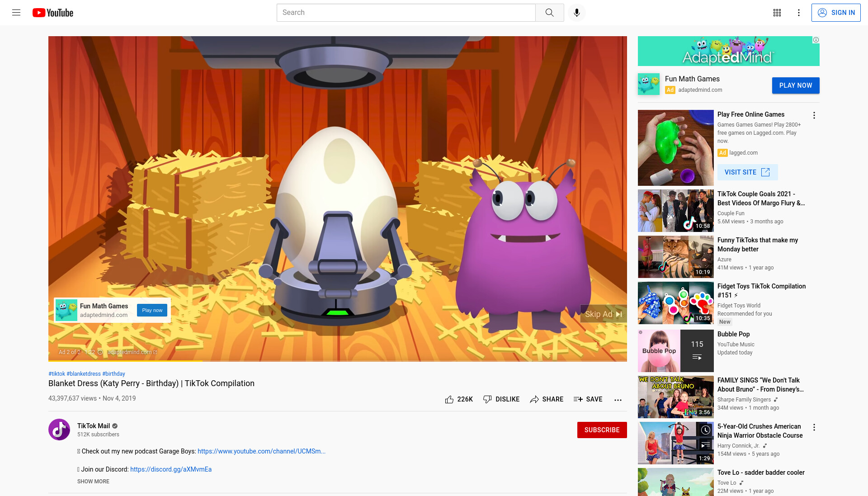Image resolution: width=868 pixels, height=496 pixels.
Task: Like the video with thumbs-up icon
Action: pos(449,399)
